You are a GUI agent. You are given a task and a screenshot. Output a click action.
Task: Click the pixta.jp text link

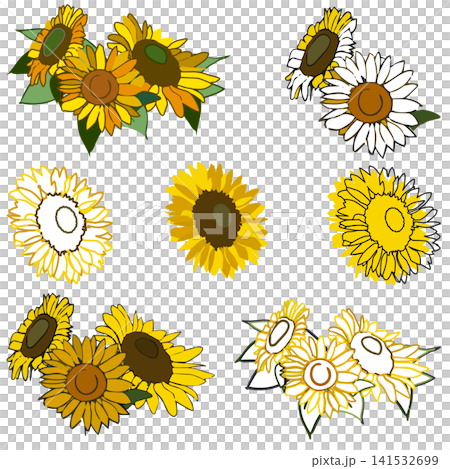(334, 461)
